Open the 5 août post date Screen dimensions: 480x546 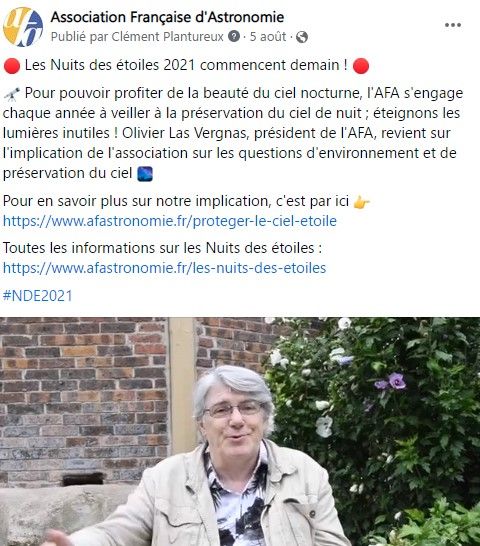[268, 37]
